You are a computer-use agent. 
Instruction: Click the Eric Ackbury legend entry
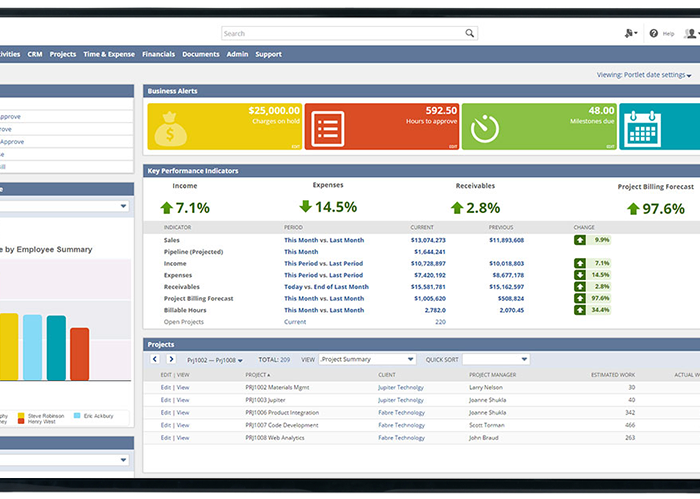94,416
